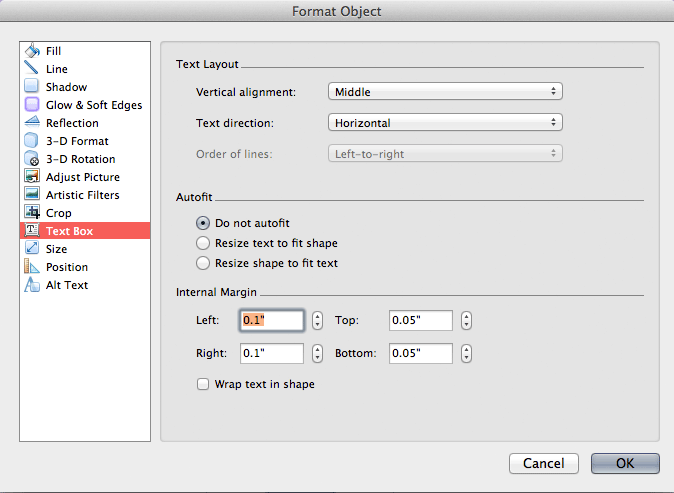The width and height of the screenshot is (674, 493).
Task: Focus the Right margin input field
Action: 272,353
